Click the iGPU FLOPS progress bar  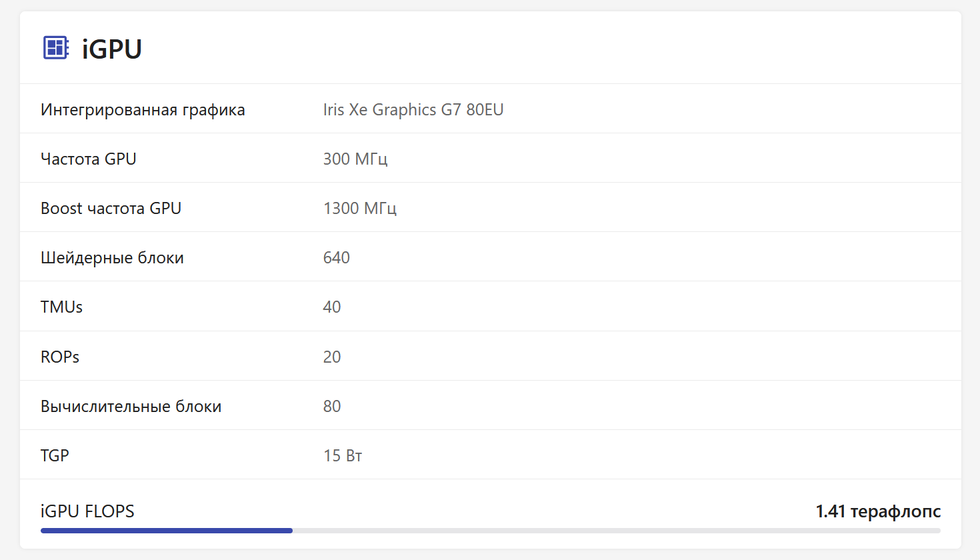[490, 531]
